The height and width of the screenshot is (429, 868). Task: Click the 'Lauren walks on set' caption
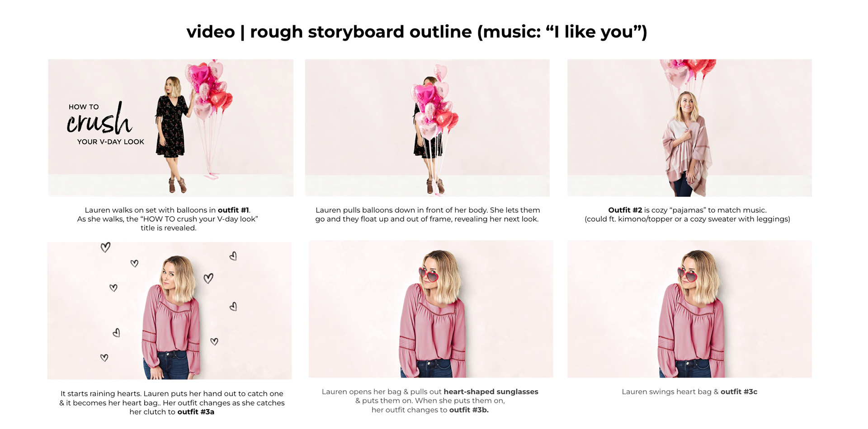(168, 219)
